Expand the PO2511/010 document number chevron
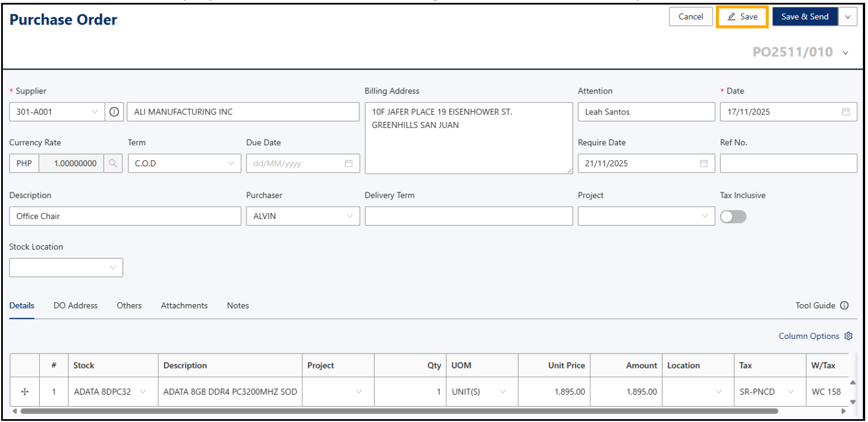868x422 pixels. click(845, 53)
